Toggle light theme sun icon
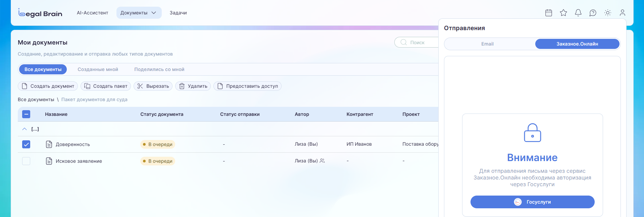 pos(608,13)
